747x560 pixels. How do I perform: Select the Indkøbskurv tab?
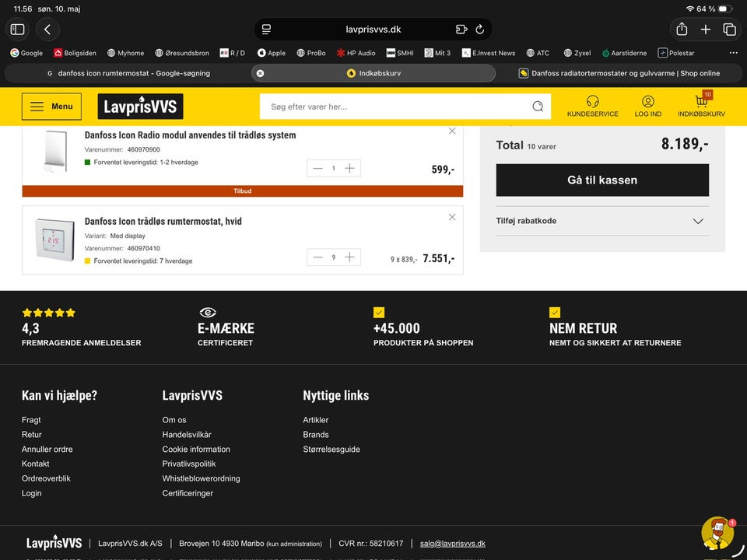[373, 73]
